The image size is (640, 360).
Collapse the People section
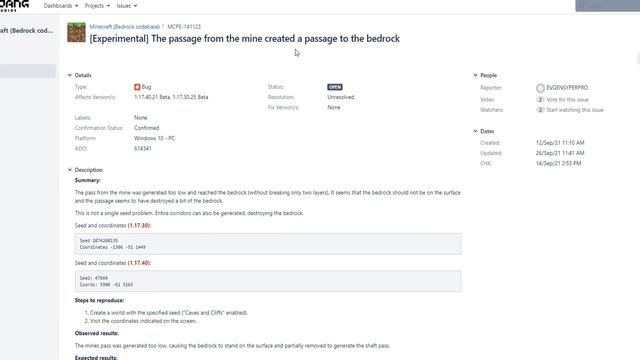[475, 75]
